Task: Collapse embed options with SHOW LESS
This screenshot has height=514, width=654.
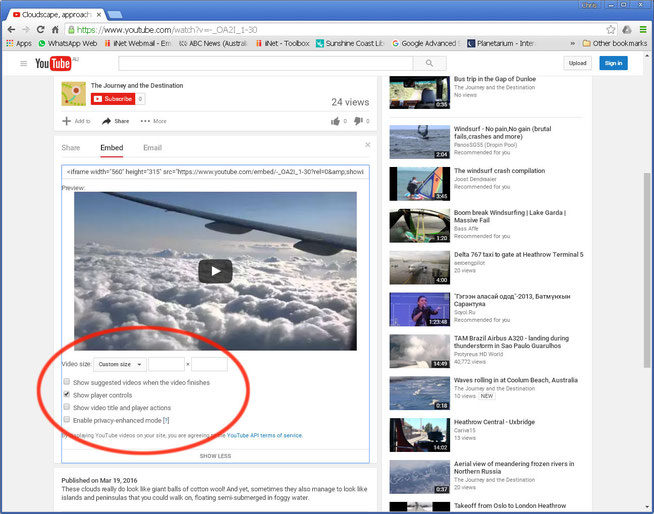Action: [215, 456]
